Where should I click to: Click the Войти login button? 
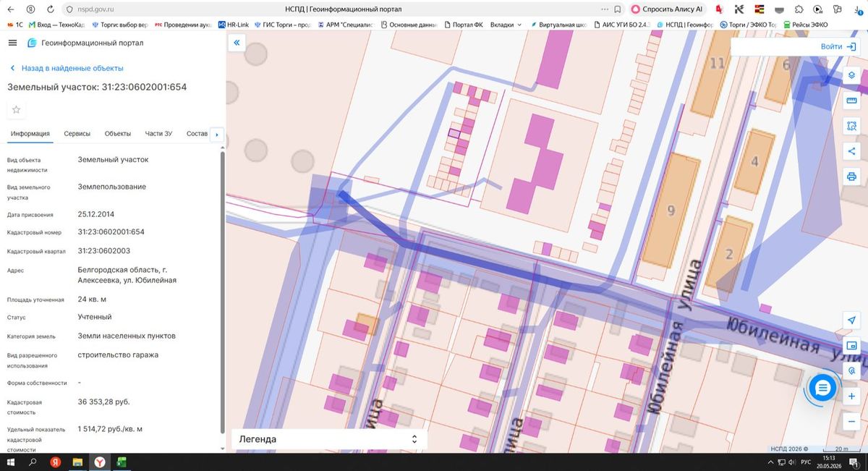point(838,46)
